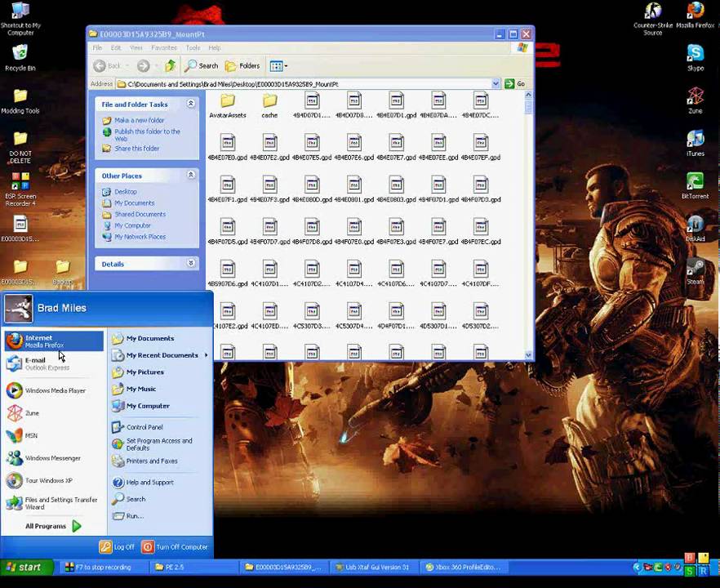Open My Pictures in Start menu
Screen dimensions: 720x588
[x=159, y=372]
